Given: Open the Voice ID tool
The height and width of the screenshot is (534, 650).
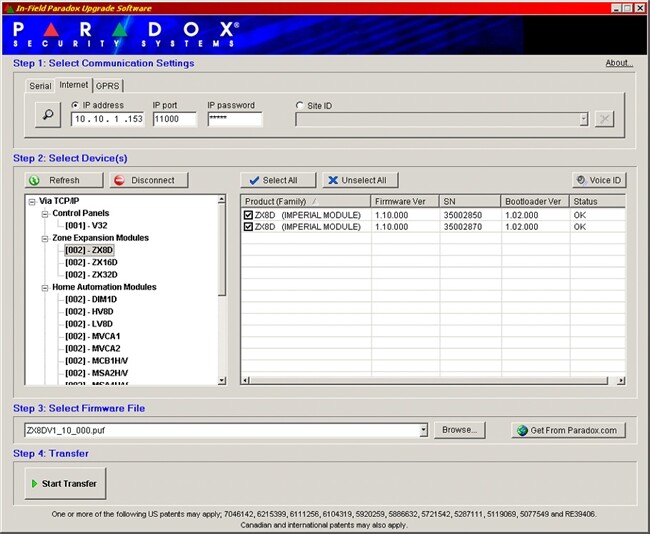Looking at the screenshot, I should (598, 180).
